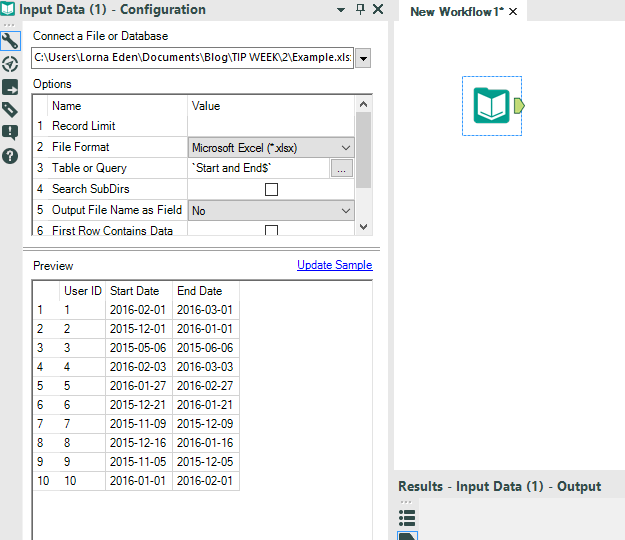Image resolution: width=625 pixels, height=540 pixels.
Task: Click the Table or Query value field
Action: tap(259, 168)
